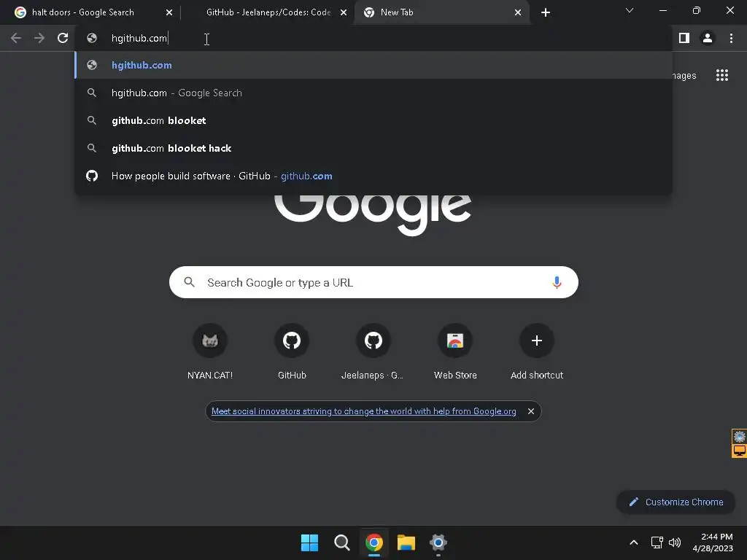Open the GitHub shortcut tile
Viewport: 747px width, 560px height.
coord(292,352)
